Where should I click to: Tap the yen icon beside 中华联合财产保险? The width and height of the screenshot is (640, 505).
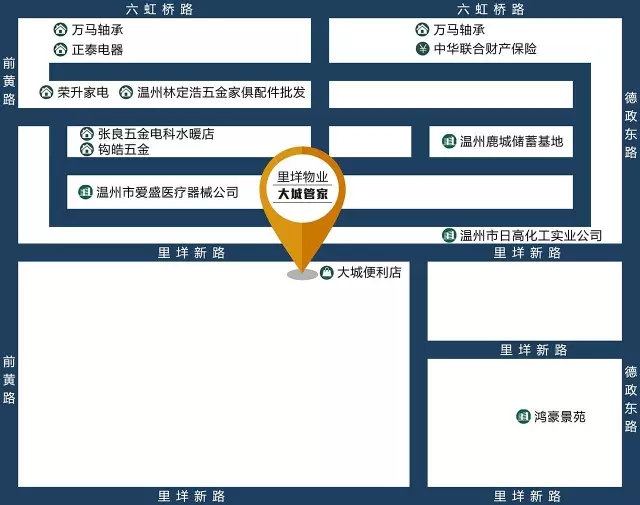click(x=422, y=49)
